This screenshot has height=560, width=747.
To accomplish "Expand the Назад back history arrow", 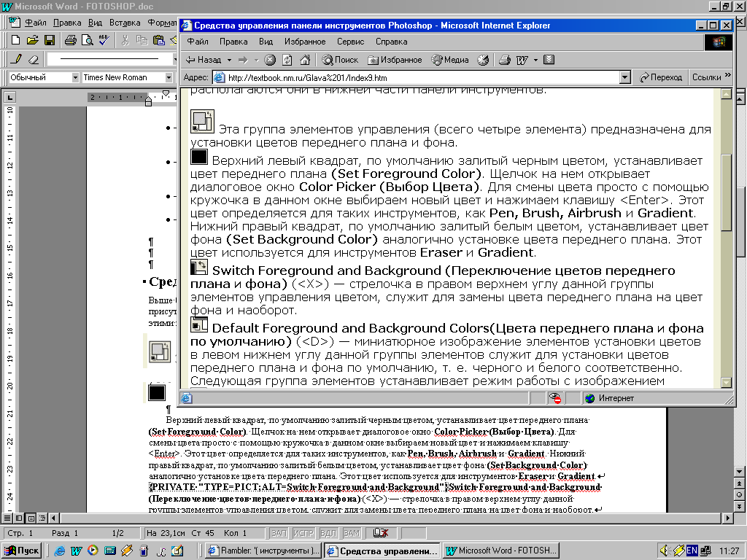I will 229,60.
